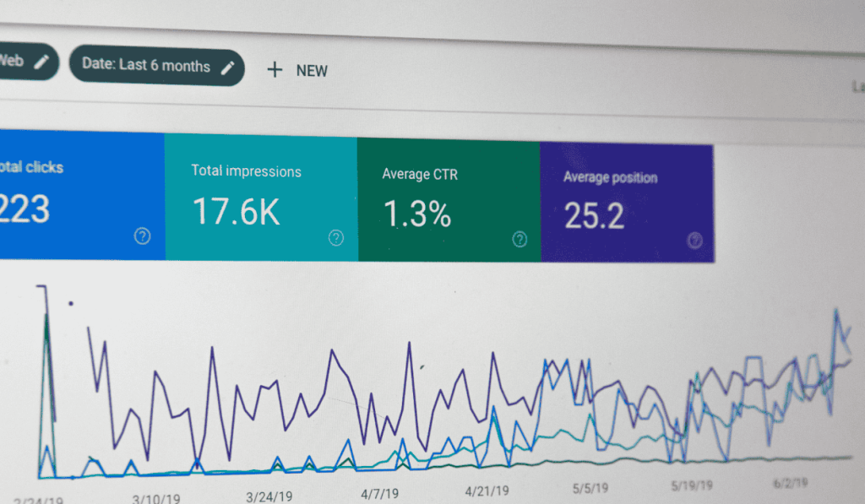Toggle the Total clicks metric card
Screen dimensions: 865x504
point(76,194)
